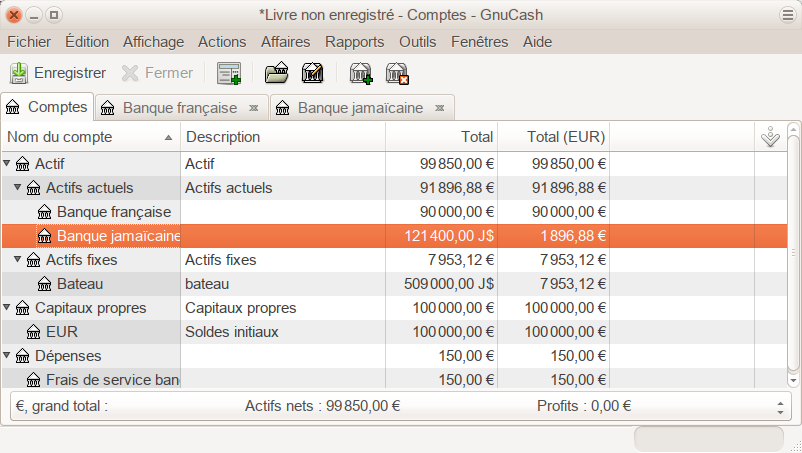Open the Rapports menu
Image resolution: width=802 pixels, height=453 pixels.
coord(354,42)
